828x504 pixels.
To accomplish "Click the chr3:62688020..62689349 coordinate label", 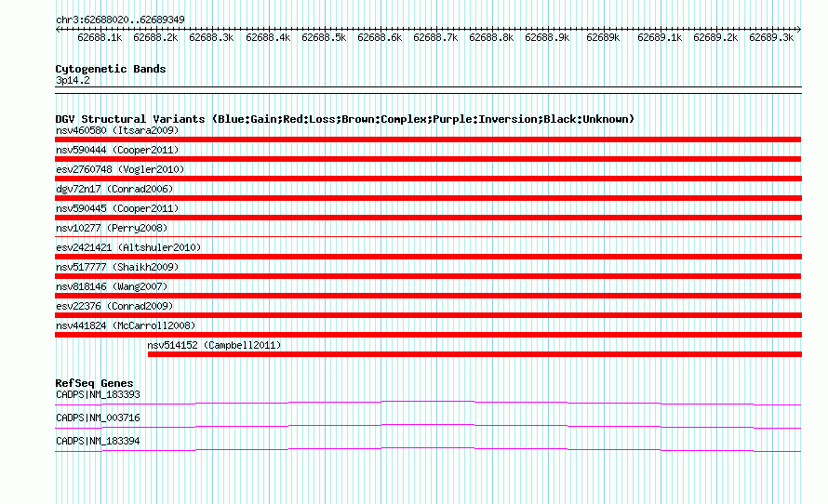I will click(120, 20).
